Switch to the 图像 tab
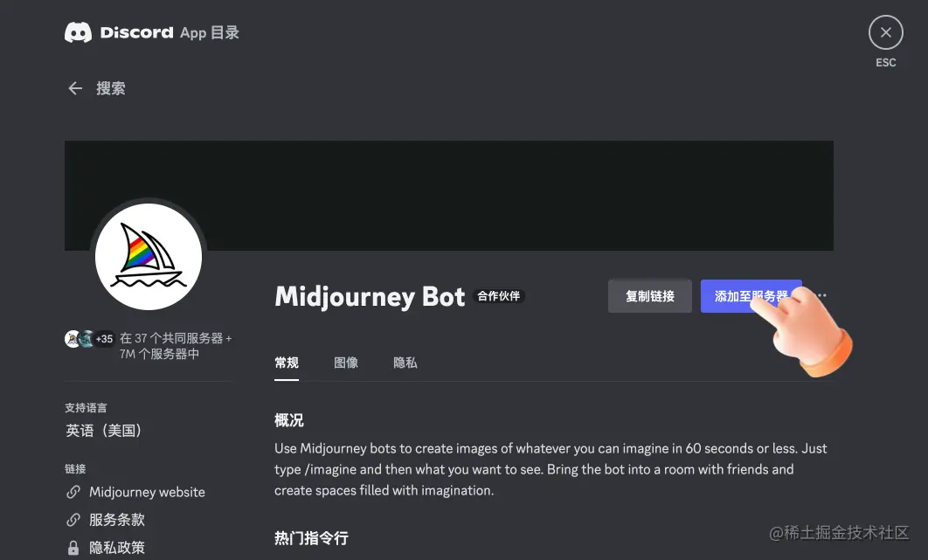Screen dimensions: 928x560 tap(346, 363)
